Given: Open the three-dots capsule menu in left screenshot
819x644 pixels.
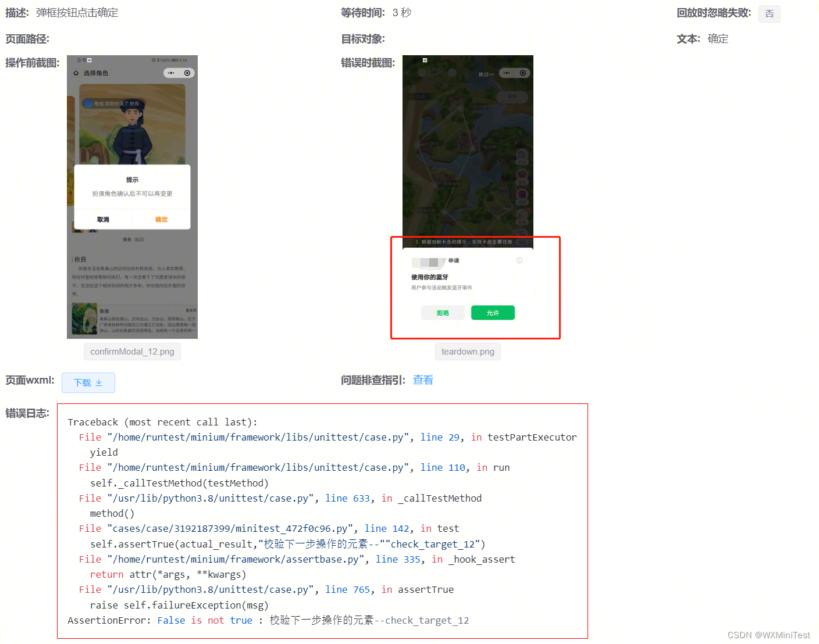Looking at the screenshot, I should pos(171,73).
